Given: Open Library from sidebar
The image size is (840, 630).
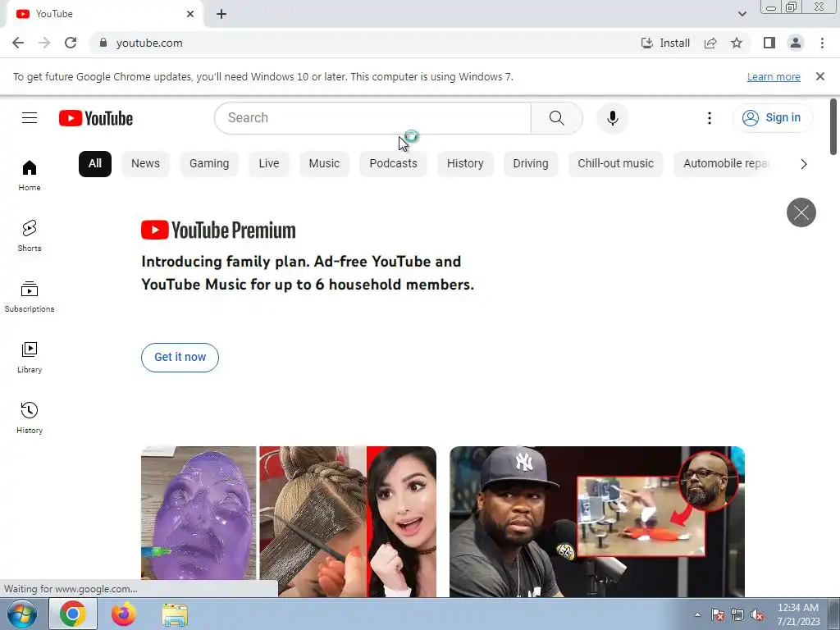Looking at the screenshot, I should [x=30, y=358].
